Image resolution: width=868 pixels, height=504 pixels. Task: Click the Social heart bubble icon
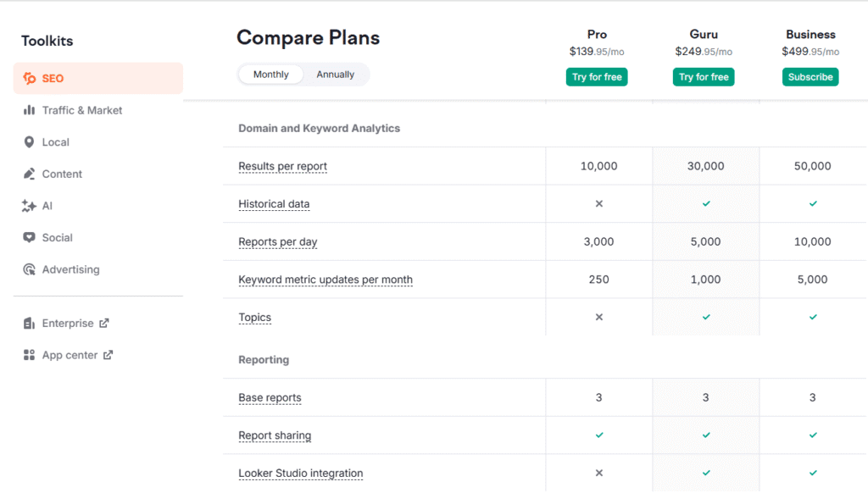[x=30, y=237]
